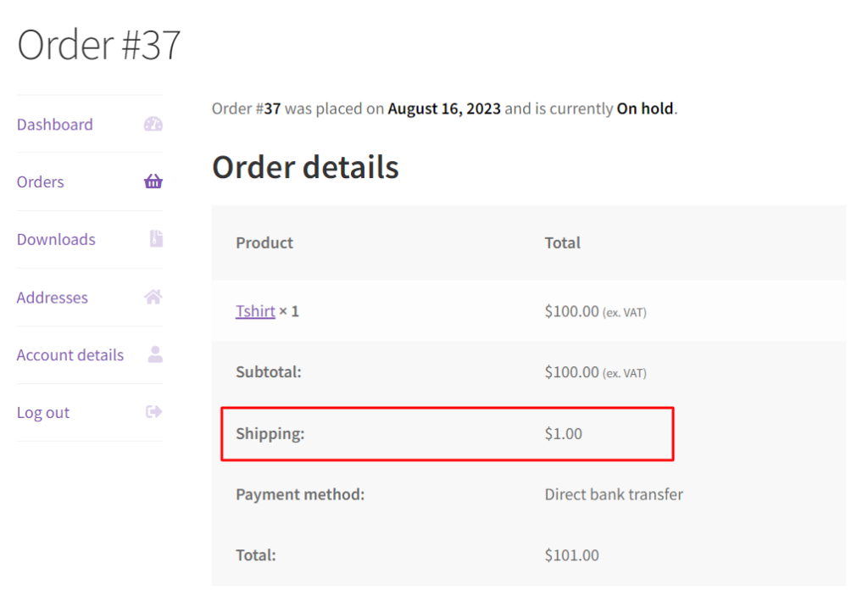
Task: Select the Orders shopping basket icon
Action: click(153, 181)
